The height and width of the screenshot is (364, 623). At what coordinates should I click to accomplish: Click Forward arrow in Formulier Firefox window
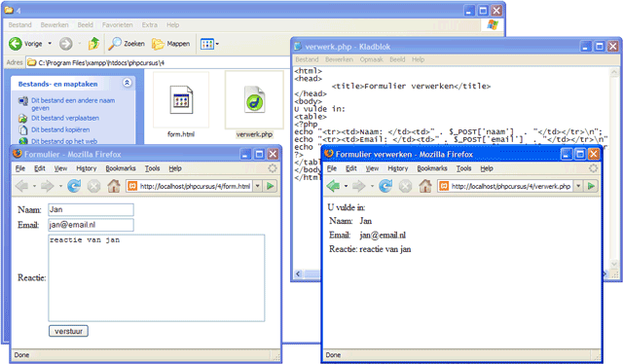pyautogui.click(x=48, y=186)
